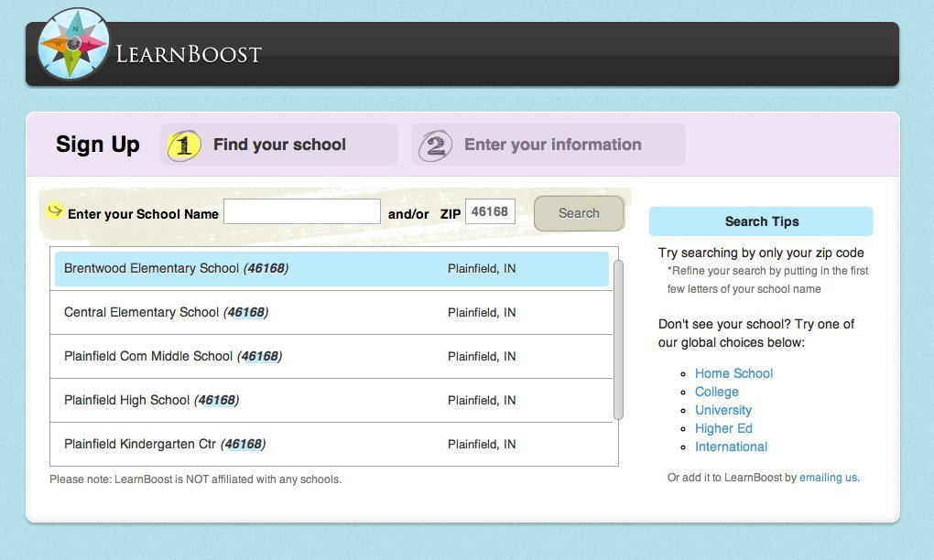The width and height of the screenshot is (934, 560).
Task: Follow the College global choice link
Action: 716,392
